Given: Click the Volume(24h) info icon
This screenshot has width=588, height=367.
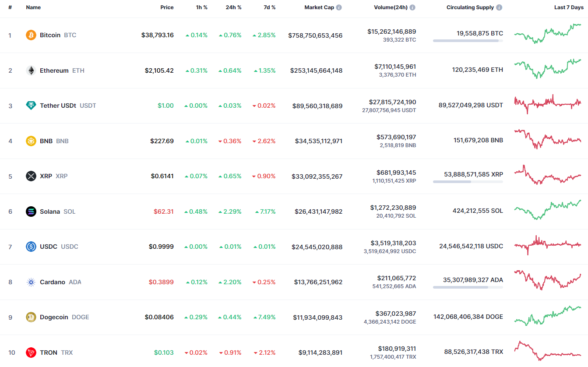Looking at the screenshot, I should (412, 7).
